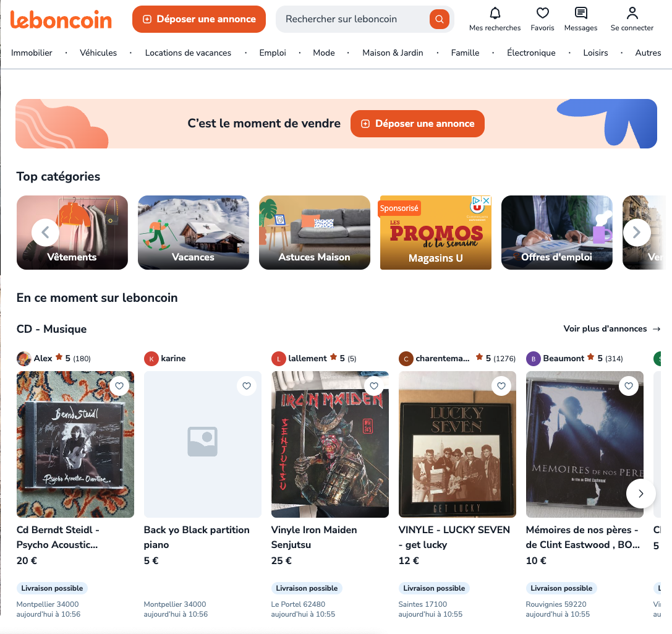Advance CD - Musique listings carousel right
The height and width of the screenshot is (634, 672).
pyautogui.click(x=640, y=494)
